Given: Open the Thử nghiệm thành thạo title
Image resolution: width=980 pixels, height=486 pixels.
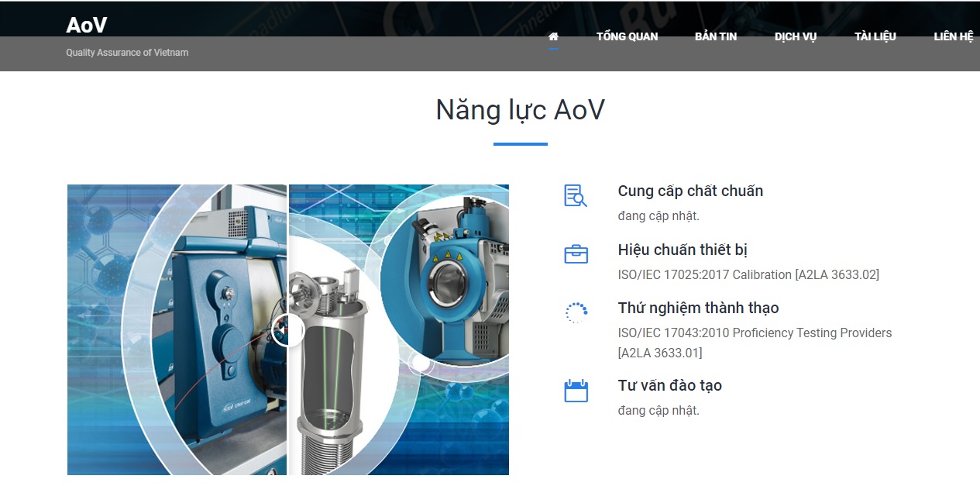Looking at the screenshot, I should (698, 308).
